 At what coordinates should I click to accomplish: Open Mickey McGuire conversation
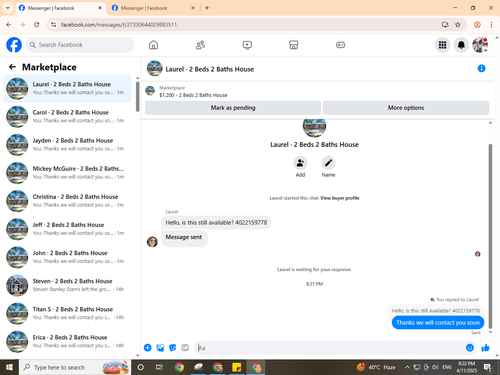68,173
